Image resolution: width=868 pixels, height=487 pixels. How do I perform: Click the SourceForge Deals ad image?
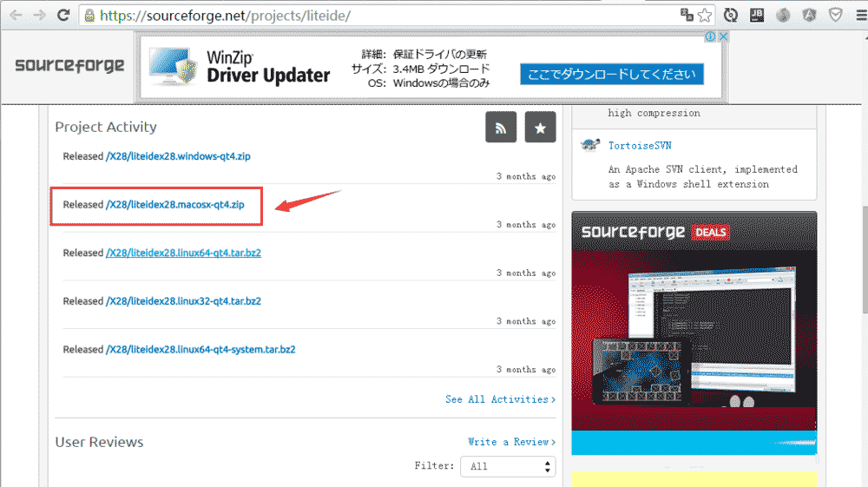[694, 333]
